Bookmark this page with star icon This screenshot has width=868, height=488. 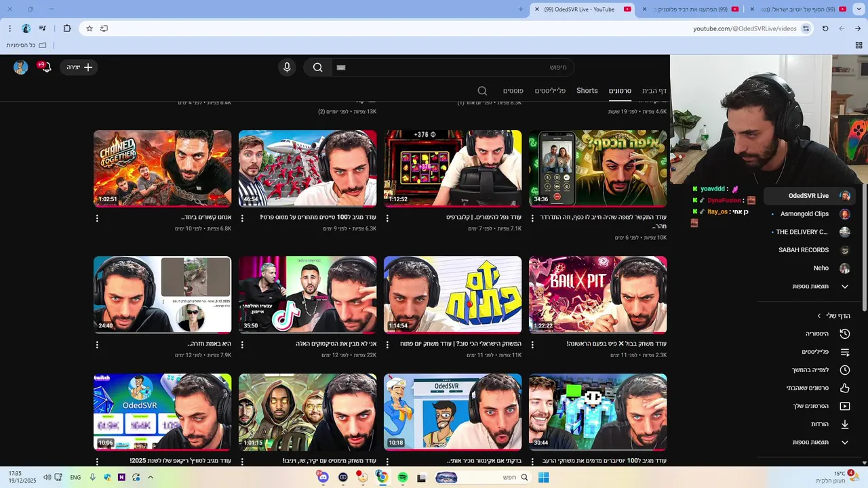point(89,28)
